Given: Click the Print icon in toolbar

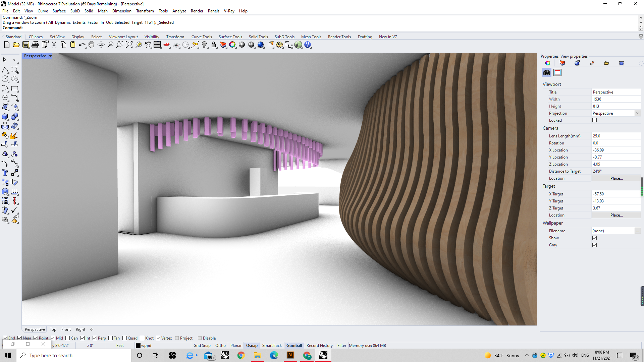Looking at the screenshot, I should (x=35, y=45).
